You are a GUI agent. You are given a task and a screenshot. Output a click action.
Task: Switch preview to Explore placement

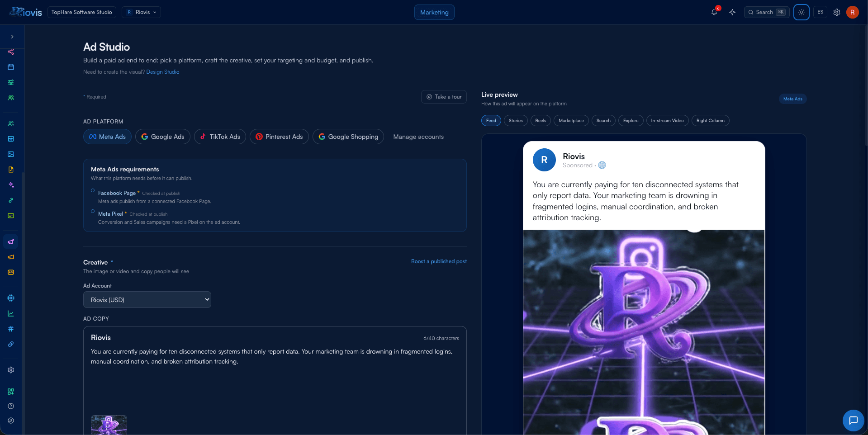click(631, 121)
